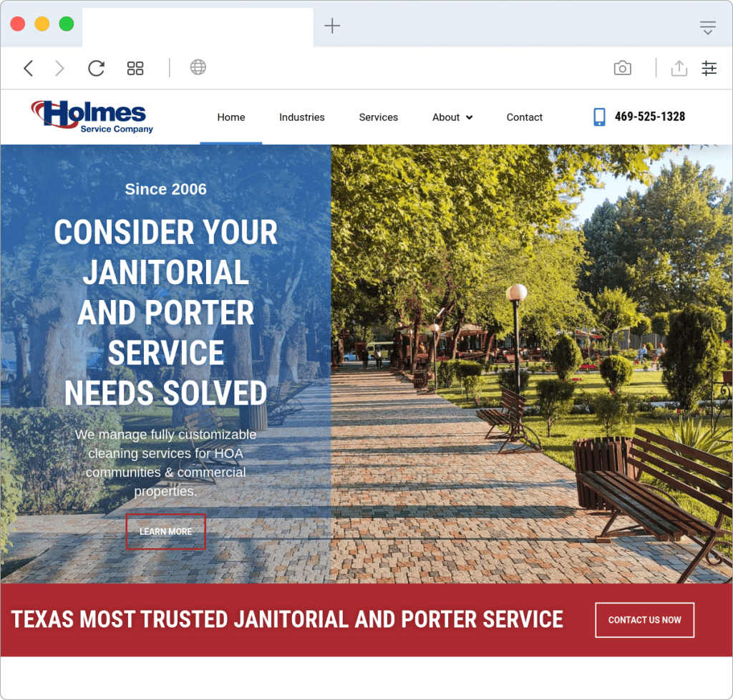
Task: Click the 'Texas Most Trusted Janitorial' banner text
Action: [287, 620]
